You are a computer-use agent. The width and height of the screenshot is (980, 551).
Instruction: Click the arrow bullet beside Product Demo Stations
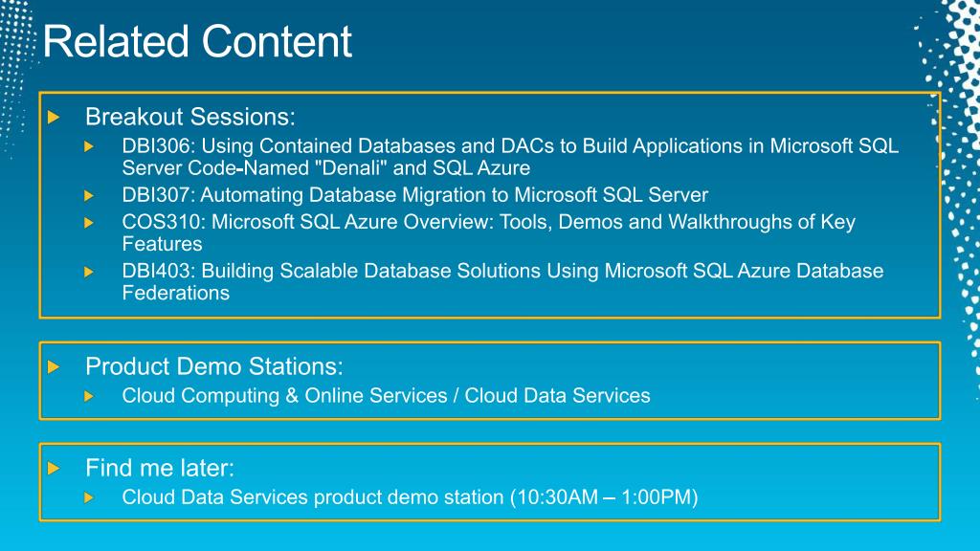54,366
